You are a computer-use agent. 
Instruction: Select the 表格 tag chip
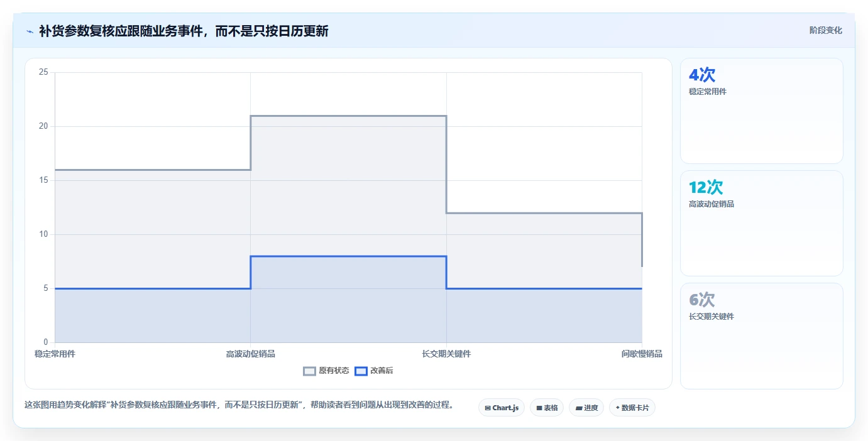547,408
